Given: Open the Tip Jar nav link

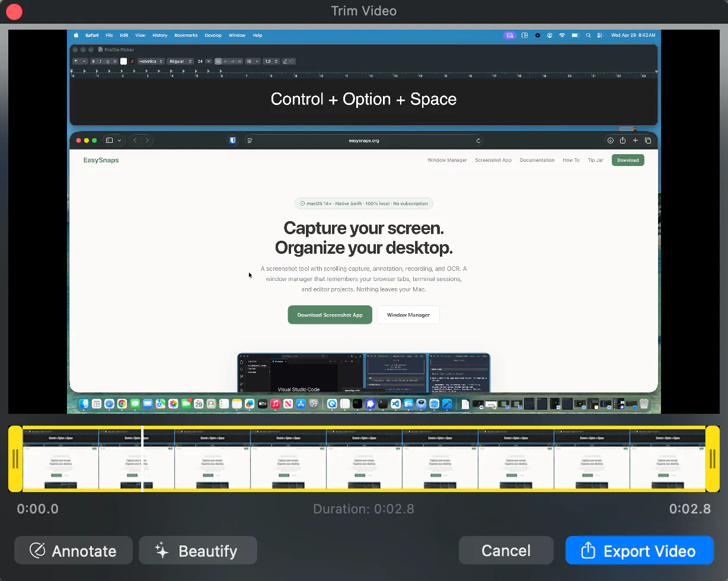Looking at the screenshot, I should [596, 160].
